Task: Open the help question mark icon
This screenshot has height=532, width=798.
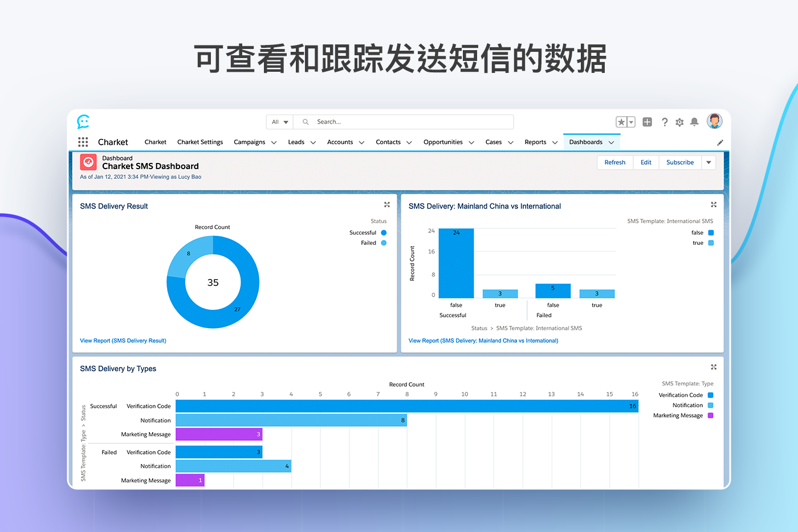Action: [664, 122]
